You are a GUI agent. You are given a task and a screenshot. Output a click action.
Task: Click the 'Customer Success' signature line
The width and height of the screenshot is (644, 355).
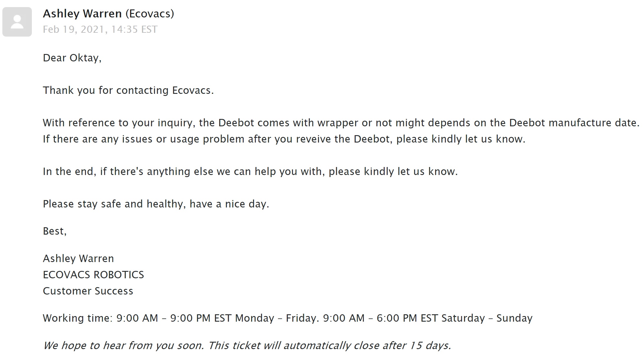88,291
